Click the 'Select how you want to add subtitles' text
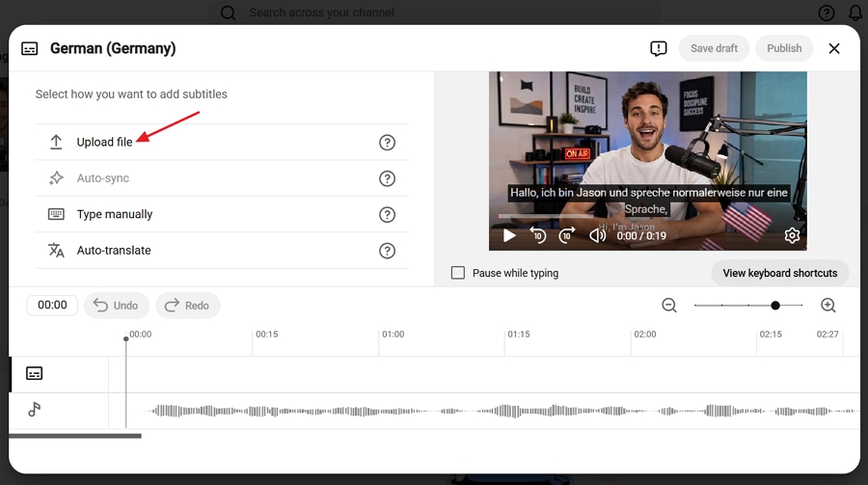Screen dimensions: 868x485 click(131, 94)
